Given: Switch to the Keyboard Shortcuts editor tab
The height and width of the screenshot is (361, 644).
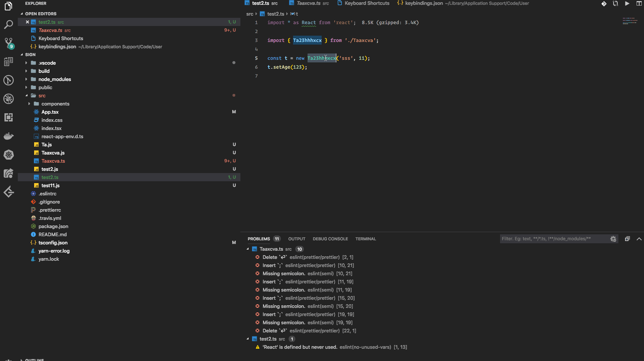Looking at the screenshot, I should pyautogui.click(x=367, y=3).
